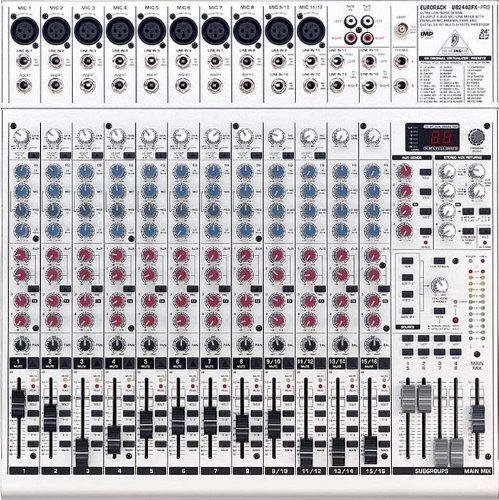Select the MIC 1 XLR input jack

pyautogui.click(x=24, y=30)
